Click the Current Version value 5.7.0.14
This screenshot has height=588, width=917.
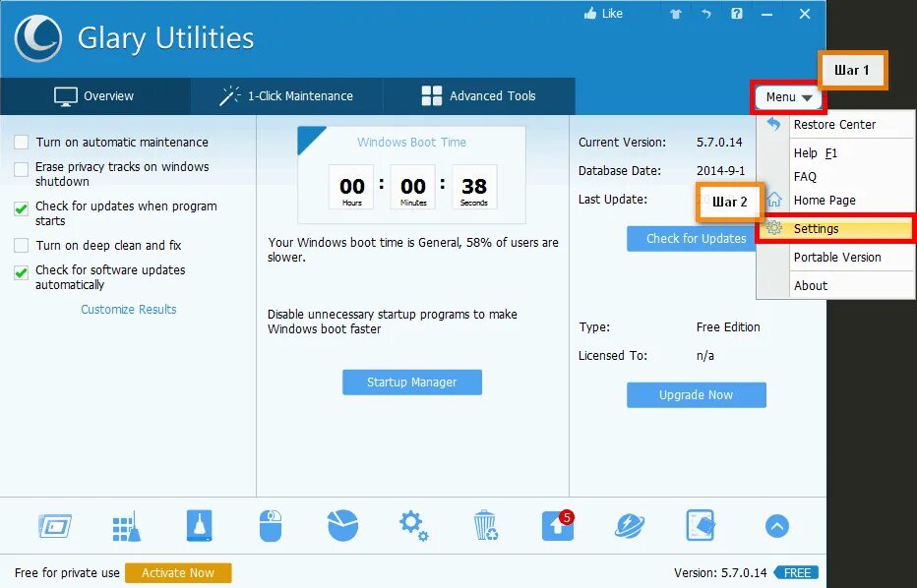click(719, 142)
